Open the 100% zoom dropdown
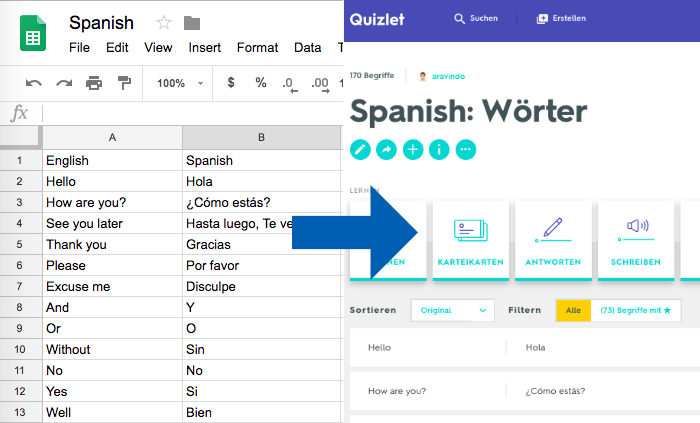This screenshot has width=700, height=423. 180,83
